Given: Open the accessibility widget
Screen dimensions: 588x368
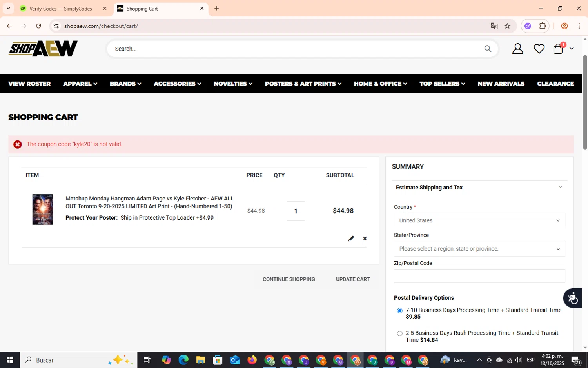Looking at the screenshot, I should coord(573,298).
